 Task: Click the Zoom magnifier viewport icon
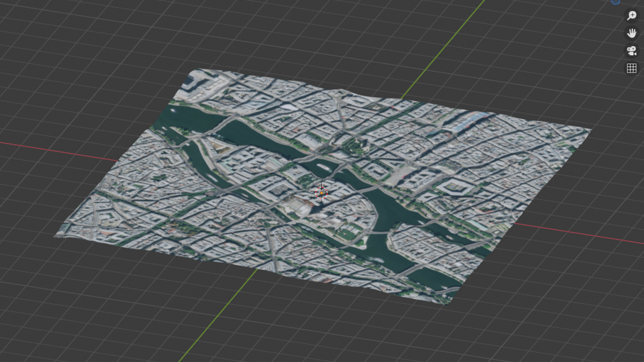click(631, 16)
